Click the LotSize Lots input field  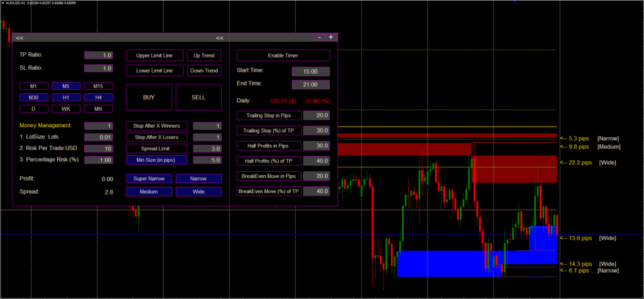coord(98,137)
